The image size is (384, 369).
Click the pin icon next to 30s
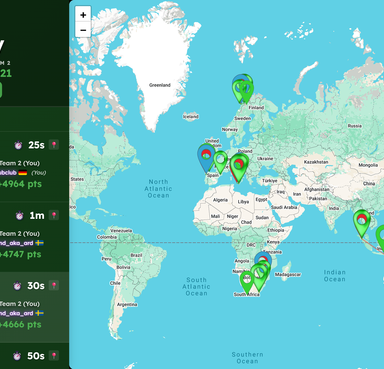point(54,285)
